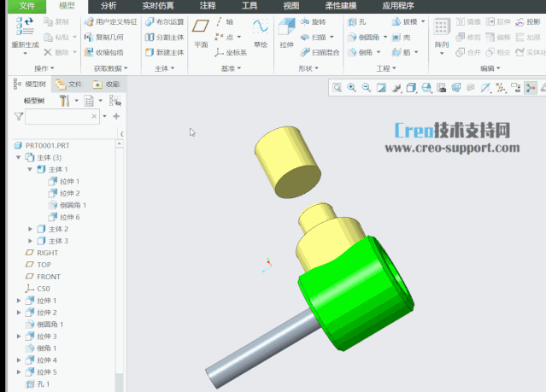Collapse the 主体 1 node
This screenshot has height=392, width=546.
point(30,169)
